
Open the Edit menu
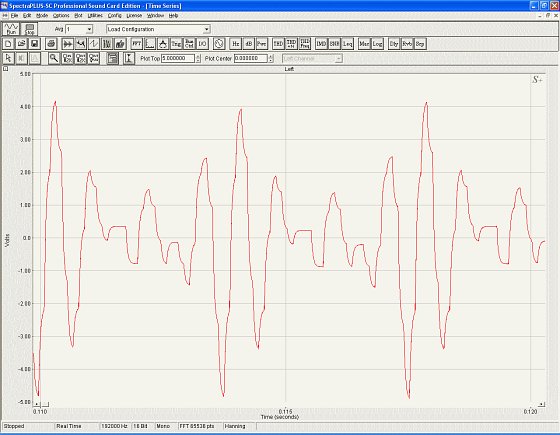point(27,16)
